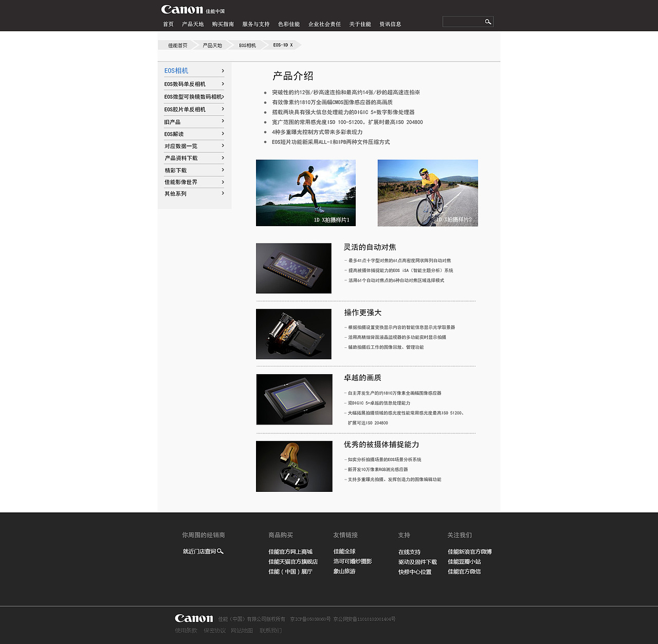
Task: Open the 洛可可婚纱摄影 link
Action: [353, 561]
